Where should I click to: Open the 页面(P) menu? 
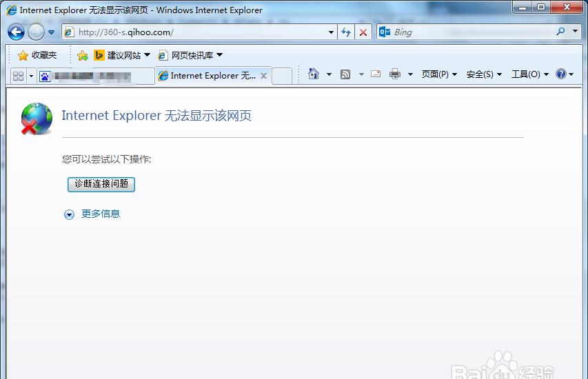point(439,74)
